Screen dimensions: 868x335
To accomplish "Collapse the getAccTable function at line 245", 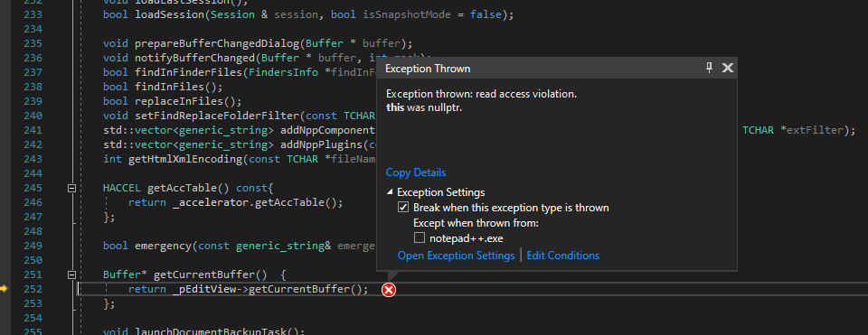I will pyautogui.click(x=71, y=188).
